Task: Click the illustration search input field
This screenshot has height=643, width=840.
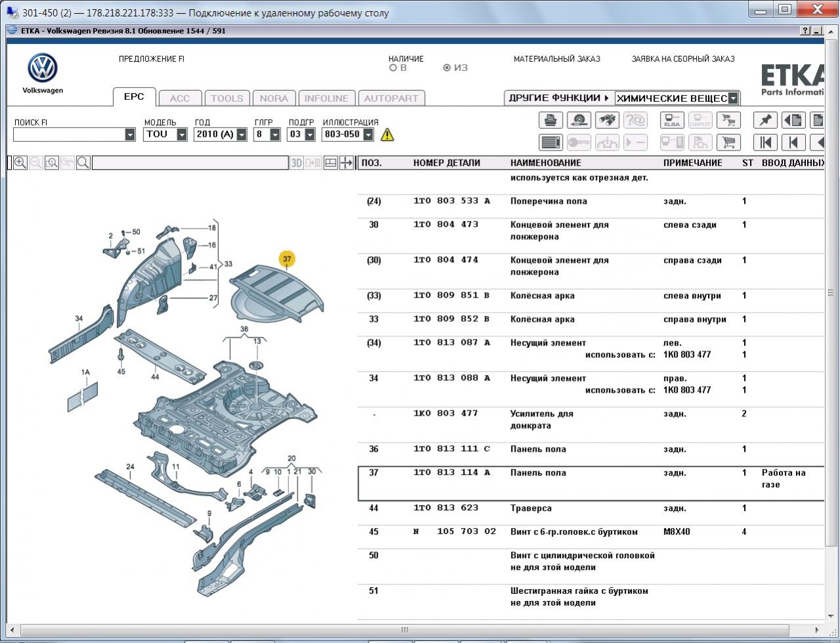Action: point(190,163)
